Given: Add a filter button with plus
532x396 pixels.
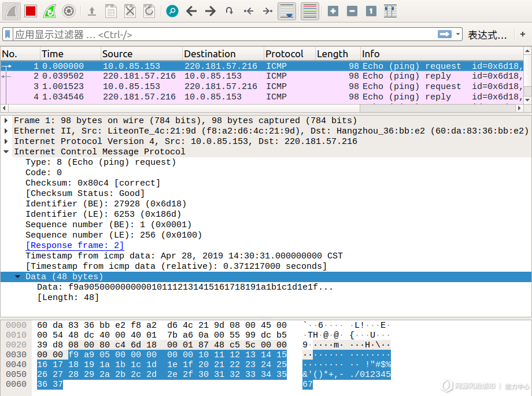Looking at the screenshot, I should [523, 34].
